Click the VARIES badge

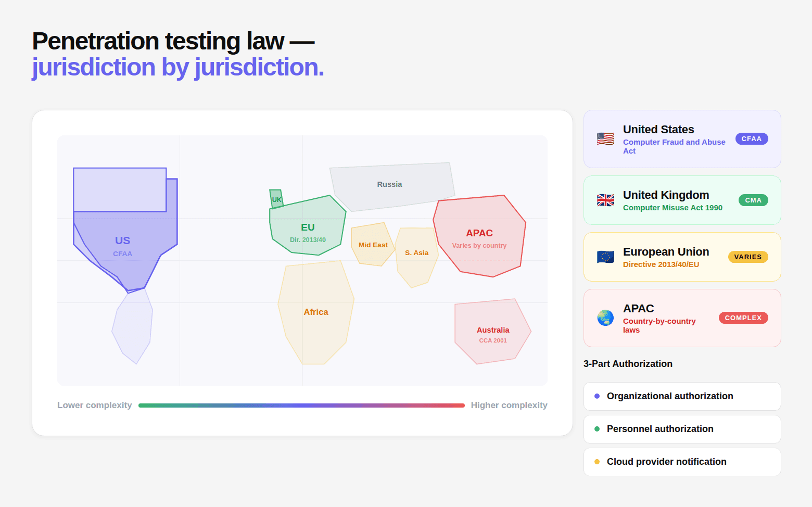pos(748,257)
